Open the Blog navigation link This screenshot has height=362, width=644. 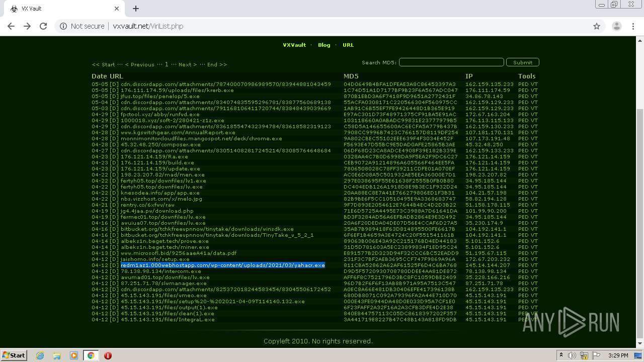pos(324,45)
